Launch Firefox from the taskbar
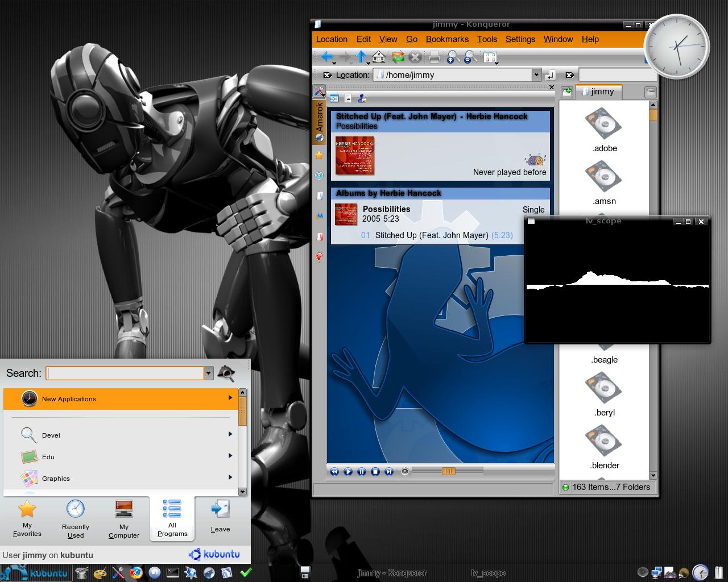The height and width of the screenshot is (582, 728). (x=136, y=572)
